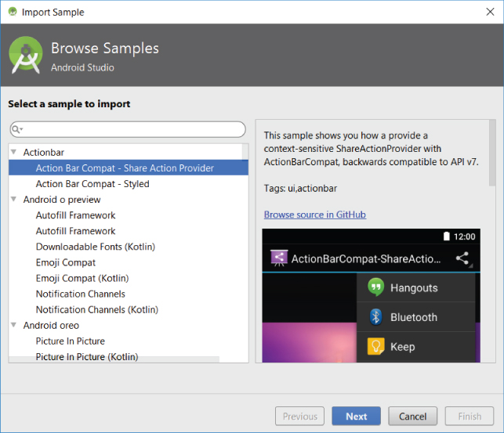Select Downloadable Fonts (Kotlin) sample
This screenshot has width=504, height=433.
95,247
